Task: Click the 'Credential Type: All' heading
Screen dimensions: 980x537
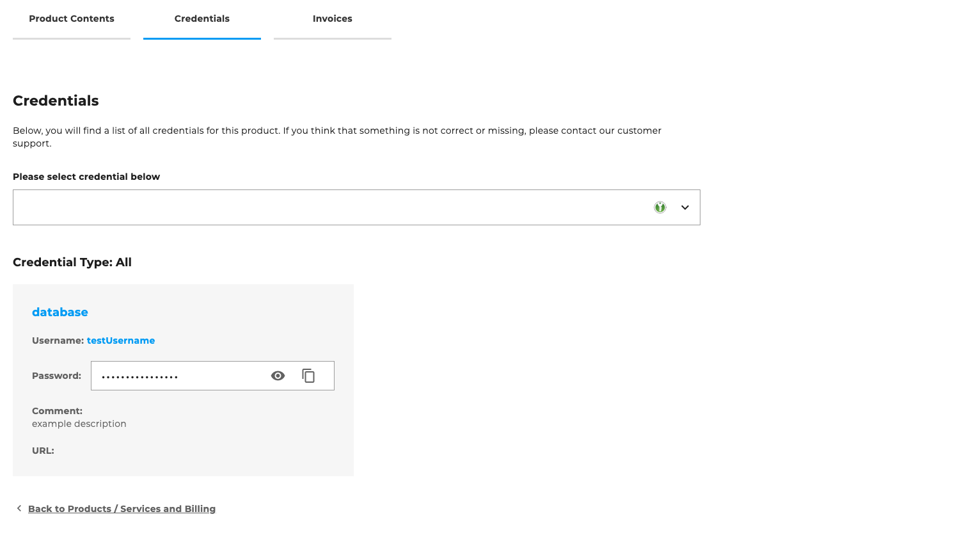Action: tap(72, 262)
